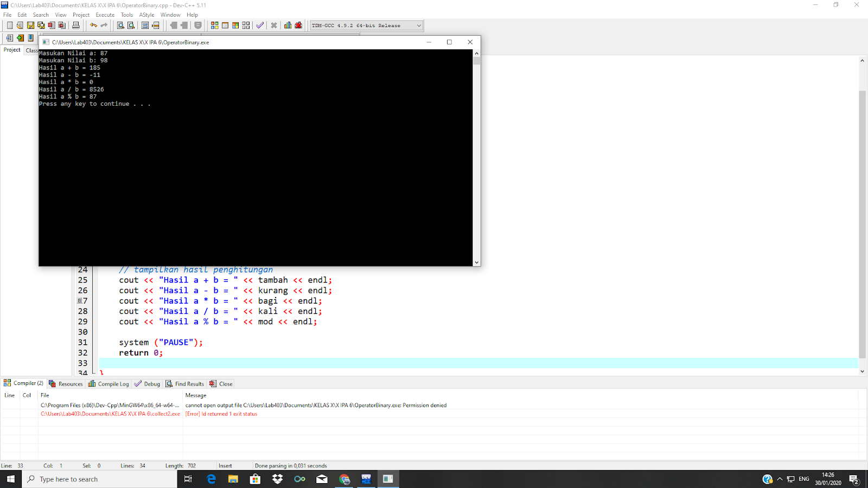Start debugging with the purple checkmark icon
The width and height of the screenshot is (868, 488).
pyautogui.click(x=260, y=25)
